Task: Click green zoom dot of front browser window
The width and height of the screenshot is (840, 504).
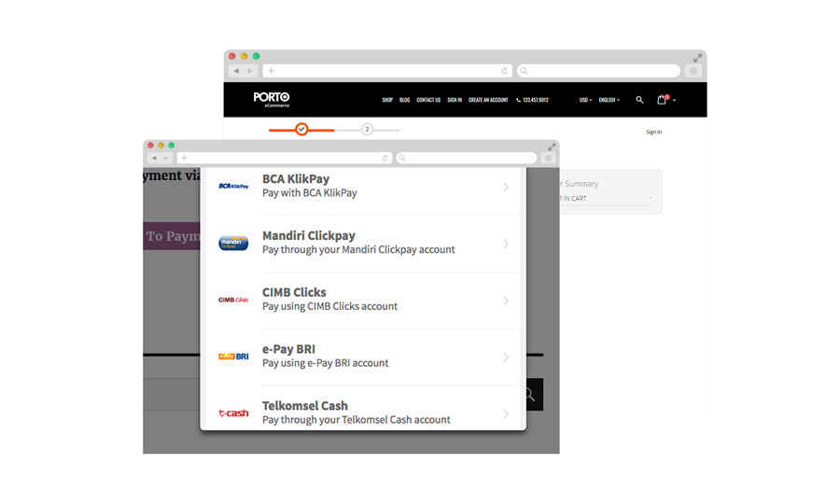Action: [172, 146]
